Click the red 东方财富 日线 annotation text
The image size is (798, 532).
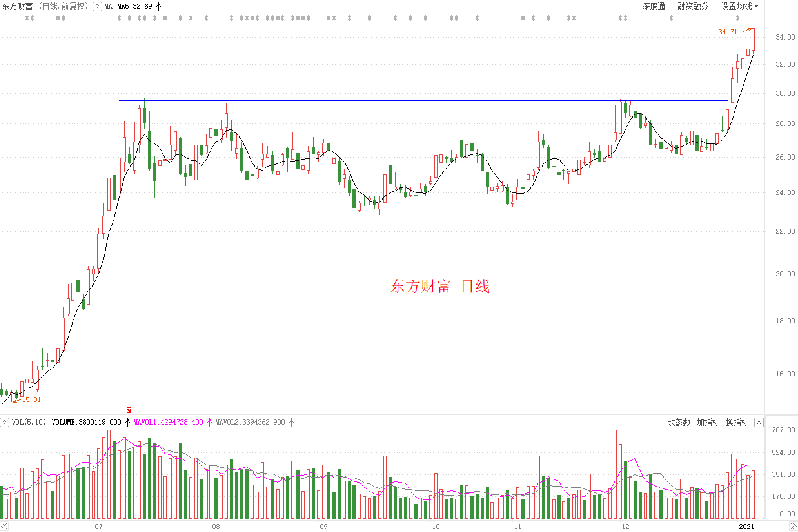point(440,286)
